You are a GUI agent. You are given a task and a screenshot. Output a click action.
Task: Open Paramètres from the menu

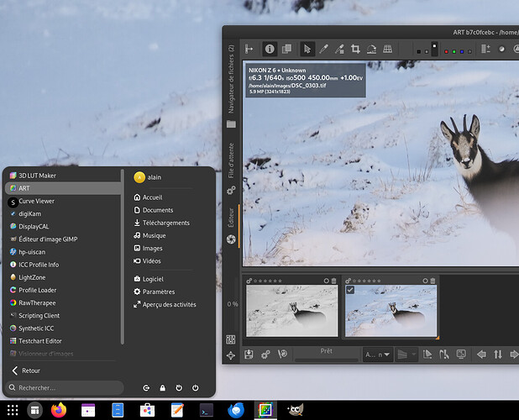155,291
